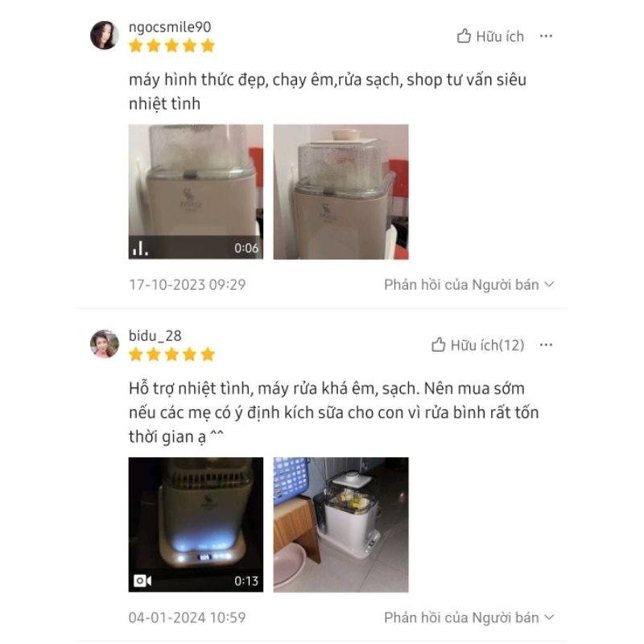Play bidu_28's 0:13 review video
This screenshot has height=644, width=644.
pyautogui.click(x=196, y=525)
